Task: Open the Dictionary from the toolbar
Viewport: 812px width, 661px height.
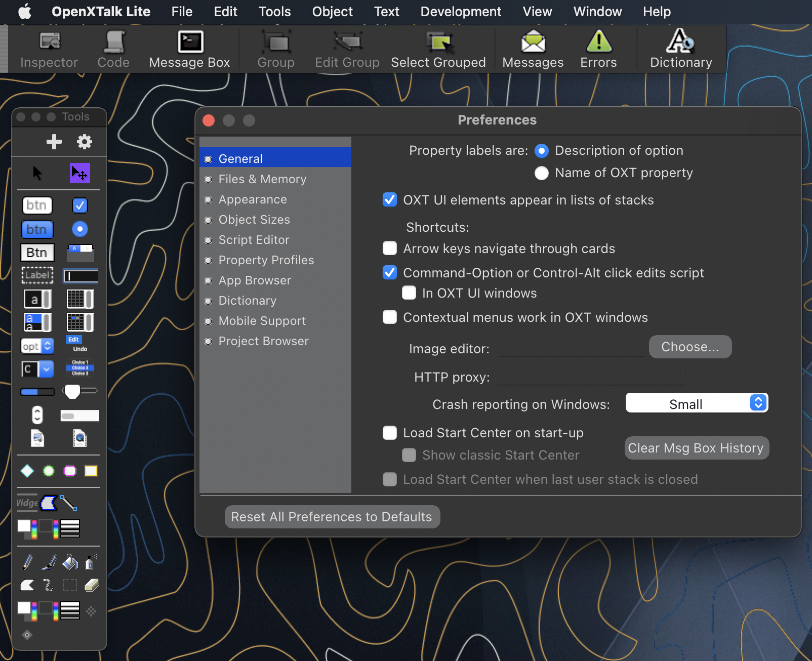Action: click(681, 50)
